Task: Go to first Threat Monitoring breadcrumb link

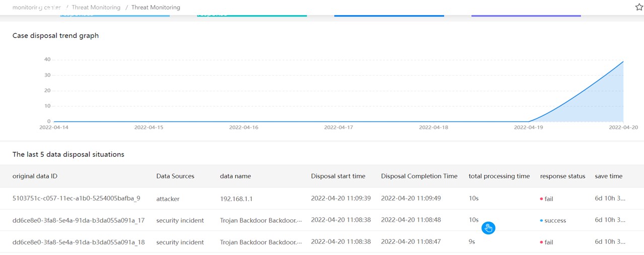Action: click(96, 8)
